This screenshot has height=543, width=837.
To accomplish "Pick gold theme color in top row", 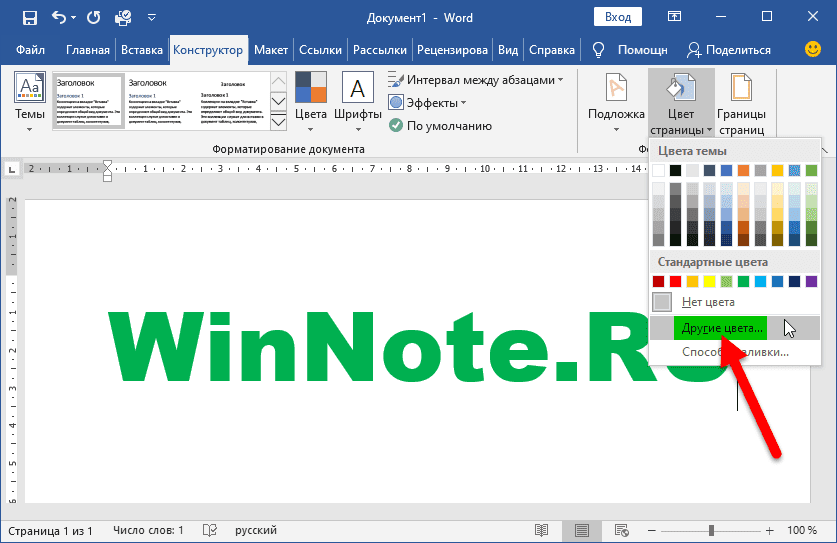I will click(x=778, y=170).
